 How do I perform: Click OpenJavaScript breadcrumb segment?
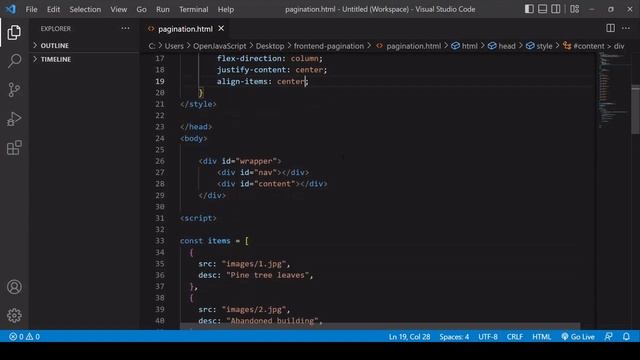point(220,46)
